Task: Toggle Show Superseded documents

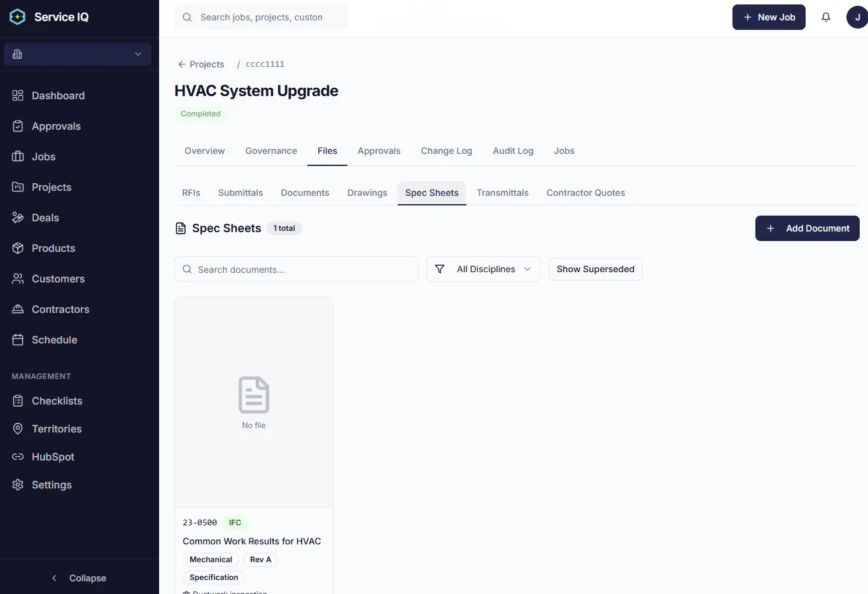Action: (596, 269)
